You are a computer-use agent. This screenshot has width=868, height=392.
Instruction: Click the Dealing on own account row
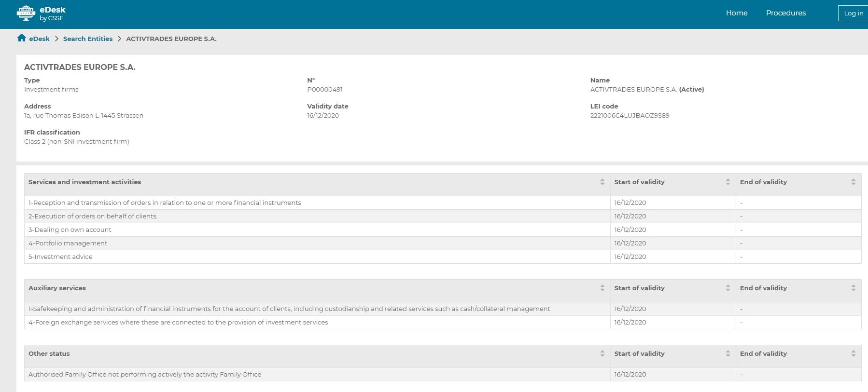pos(443,230)
